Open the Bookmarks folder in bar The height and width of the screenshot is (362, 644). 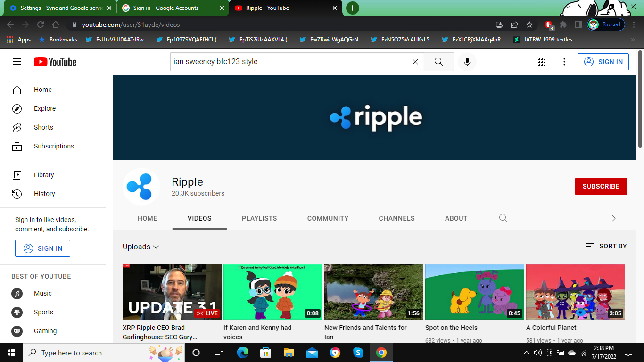coord(58,40)
